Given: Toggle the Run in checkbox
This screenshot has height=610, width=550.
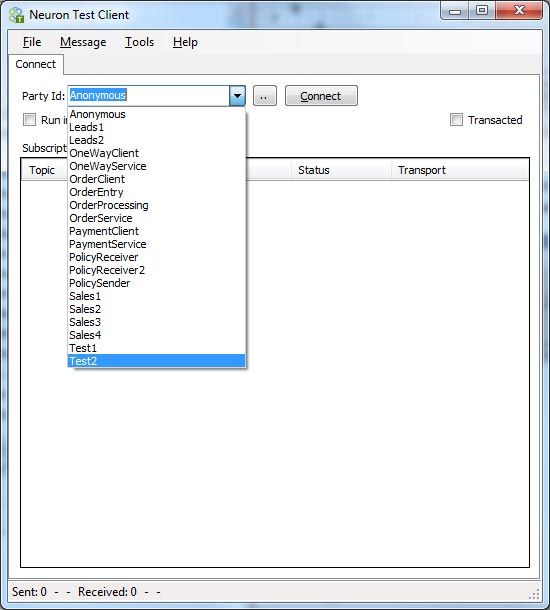Looking at the screenshot, I should (30, 120).
